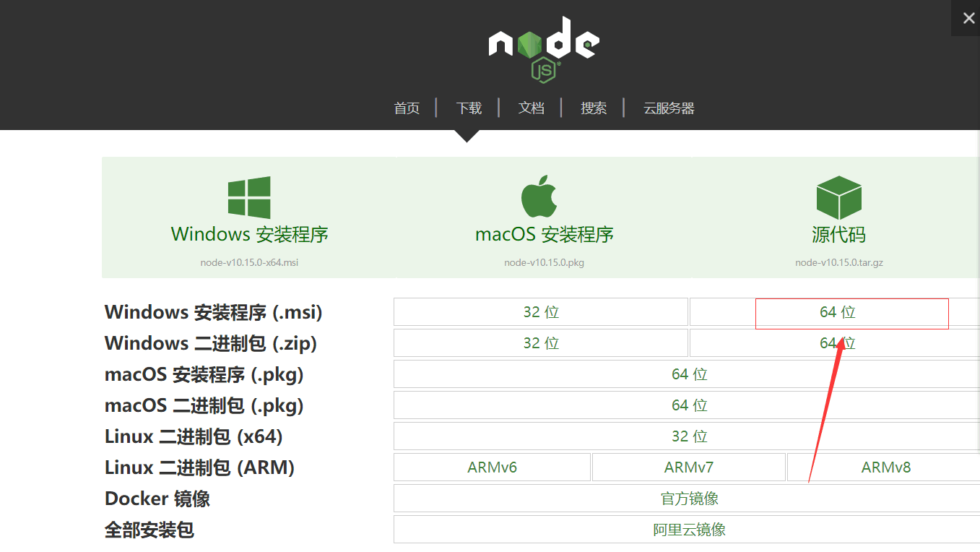Click the 全部安装包 row label
Screen dimensions: 980x552
pos(149,530)
